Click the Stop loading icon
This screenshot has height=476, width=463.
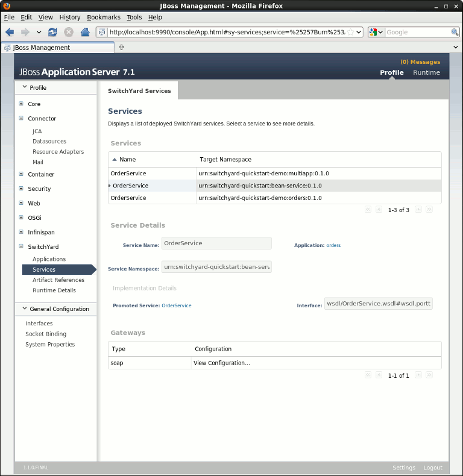point(69,32)
